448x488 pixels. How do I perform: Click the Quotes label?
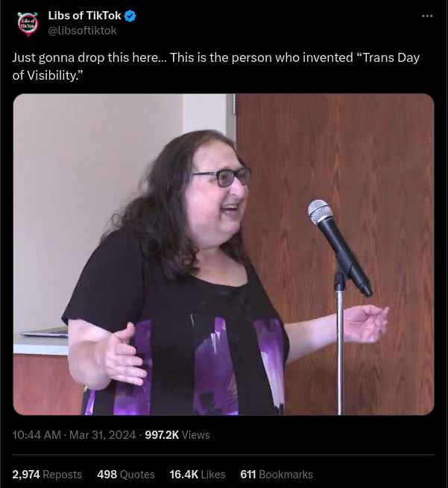point(137,475)
